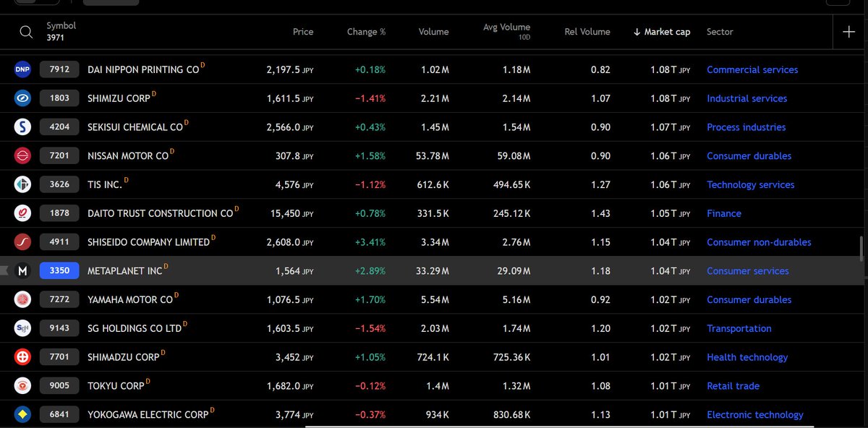Toggle the switch at the top left

coord(36,1)
